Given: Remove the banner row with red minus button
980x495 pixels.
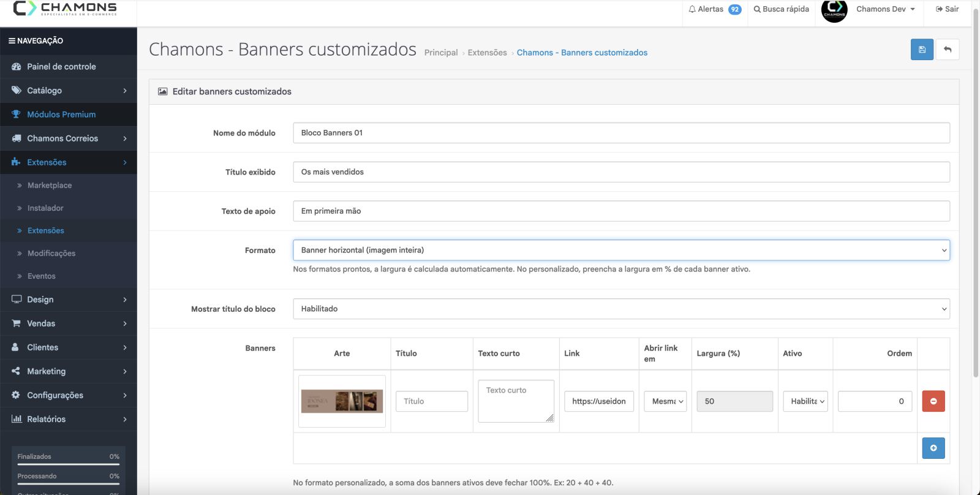Looking at the screenshot, I should tap(933, 401).
